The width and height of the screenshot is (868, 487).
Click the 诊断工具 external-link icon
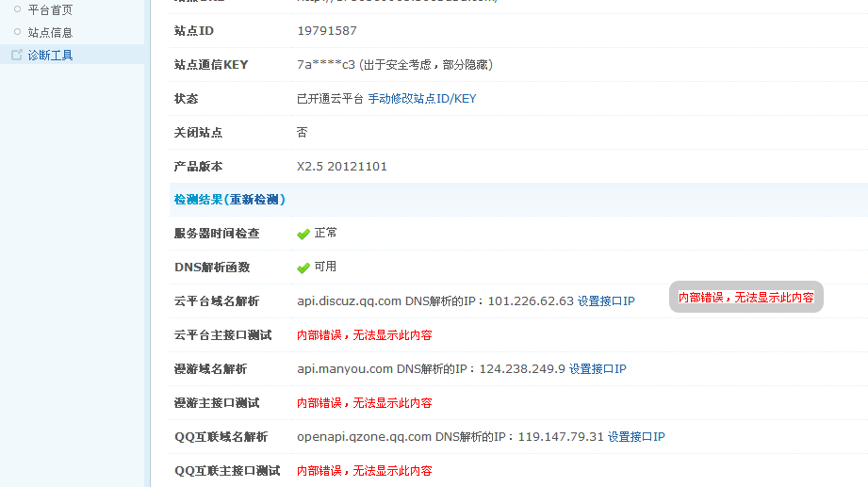[x=17, y=55]
